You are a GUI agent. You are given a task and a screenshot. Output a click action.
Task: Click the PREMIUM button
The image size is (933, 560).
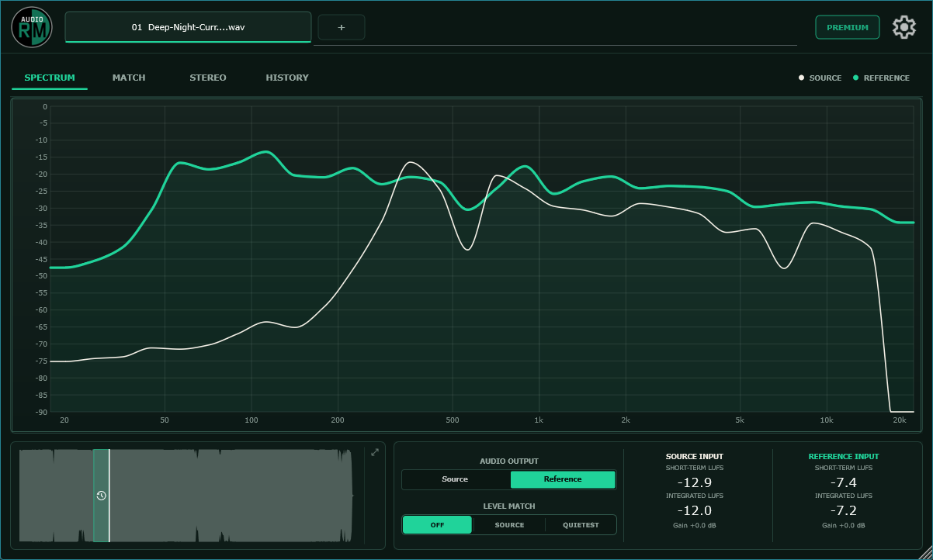848,27
